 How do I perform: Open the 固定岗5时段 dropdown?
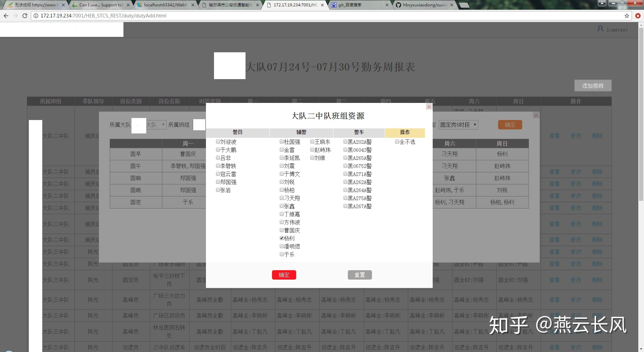click(458, 124)
